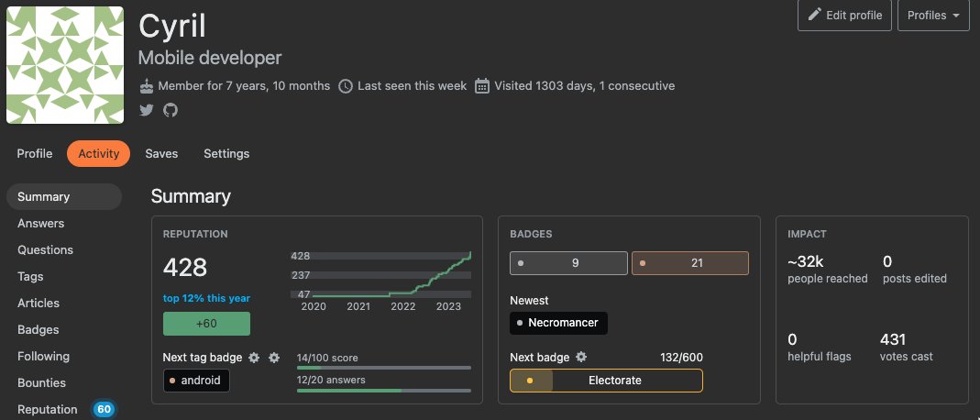
Task: Click the 14/100 score progress bar
Action: (x=384, y=368)
